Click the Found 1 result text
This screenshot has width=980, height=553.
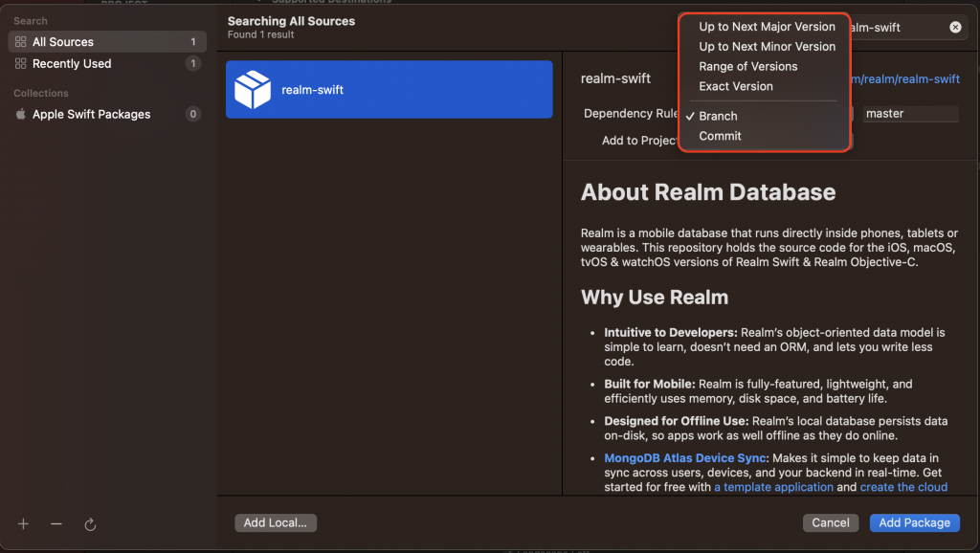(x=260, y=35)
